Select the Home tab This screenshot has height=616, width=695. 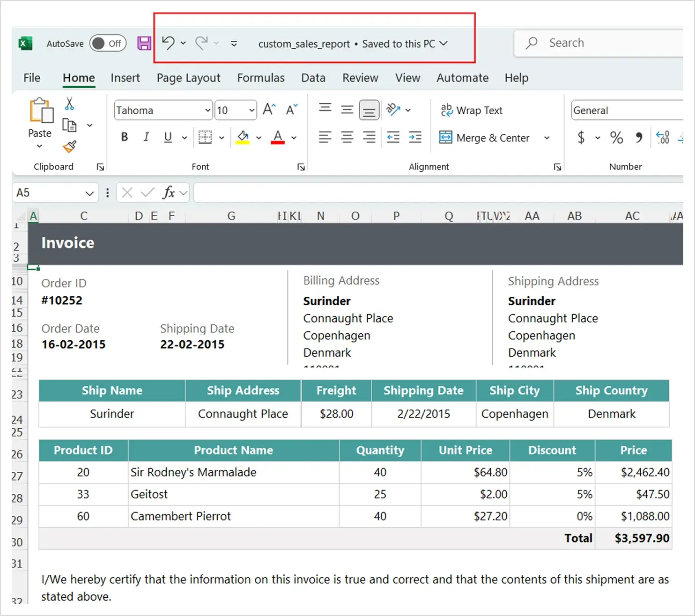79,78
